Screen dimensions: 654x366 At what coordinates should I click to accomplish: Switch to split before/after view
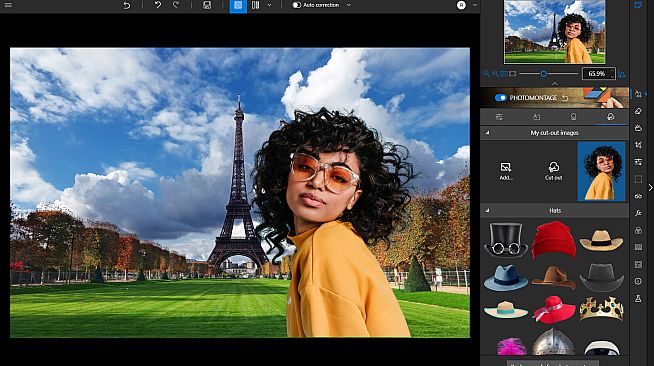tap(255, 5)
